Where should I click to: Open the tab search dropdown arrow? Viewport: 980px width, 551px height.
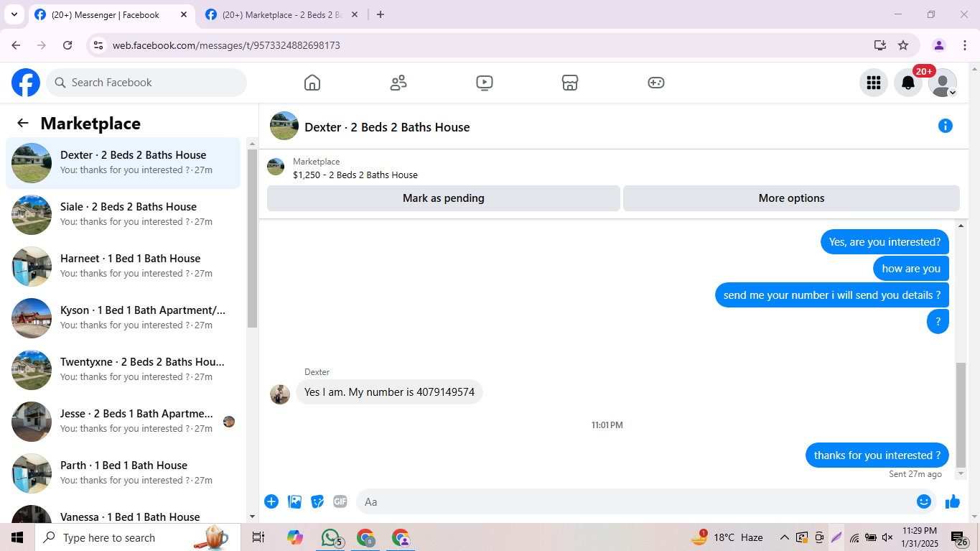pos(14,14)
